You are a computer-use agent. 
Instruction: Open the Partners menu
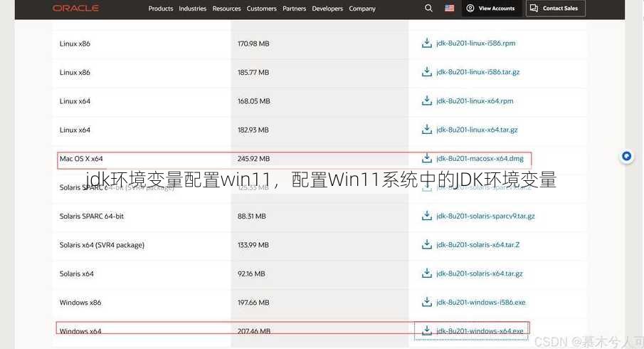(x=294, y=9)
